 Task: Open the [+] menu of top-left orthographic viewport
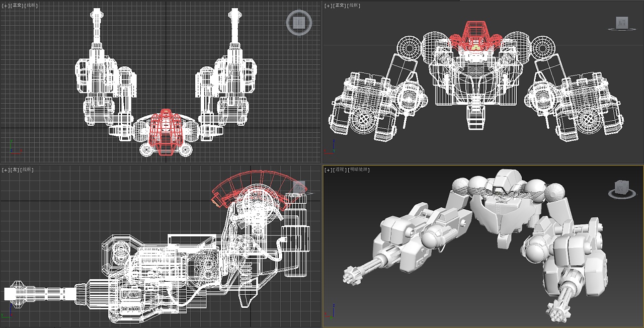tap(5, 5)
